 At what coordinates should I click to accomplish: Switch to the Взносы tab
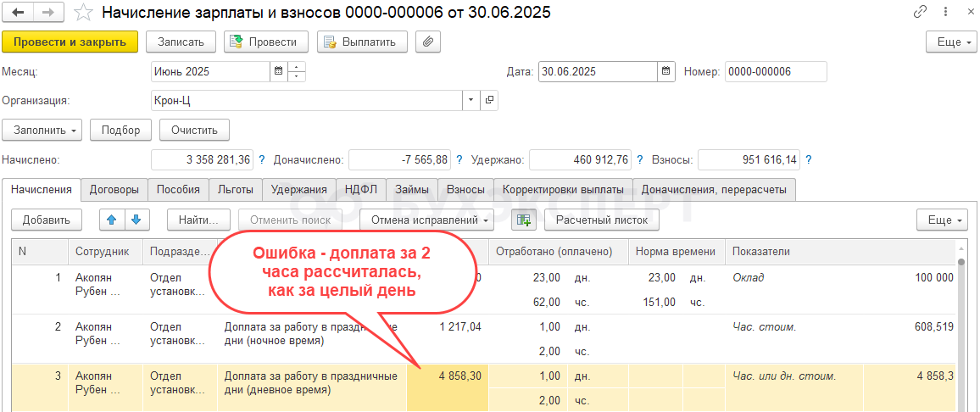pos(466,189)
